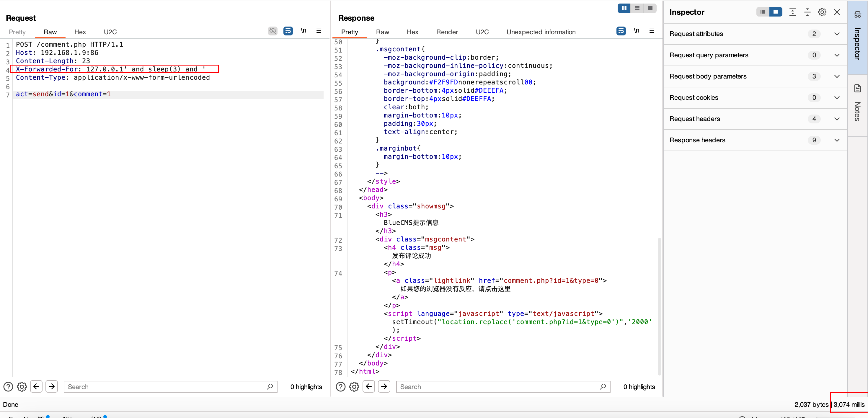The height and width of the screenshot is (418, 868).
Task: Switch Response view to Hex tab
Action: 412,32
